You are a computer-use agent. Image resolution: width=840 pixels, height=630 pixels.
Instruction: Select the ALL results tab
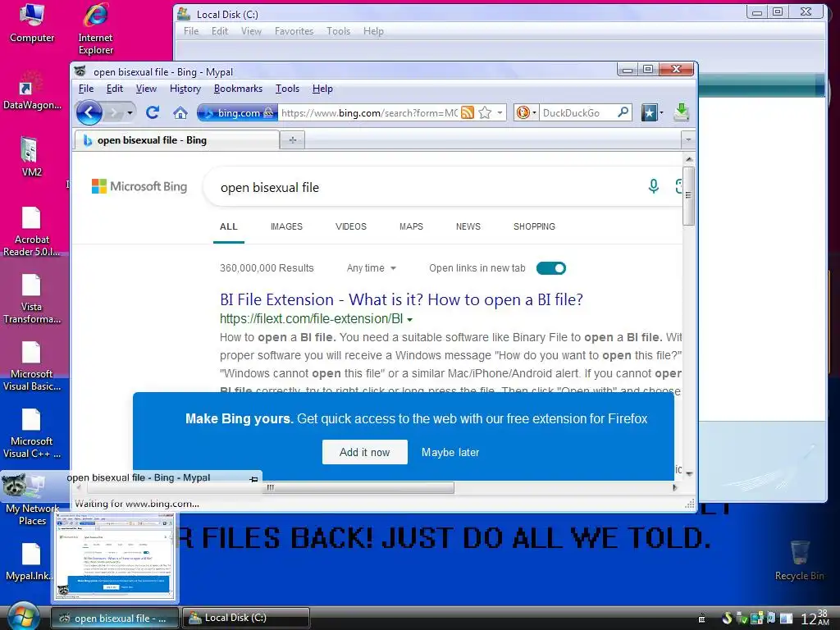click(229, 226)
